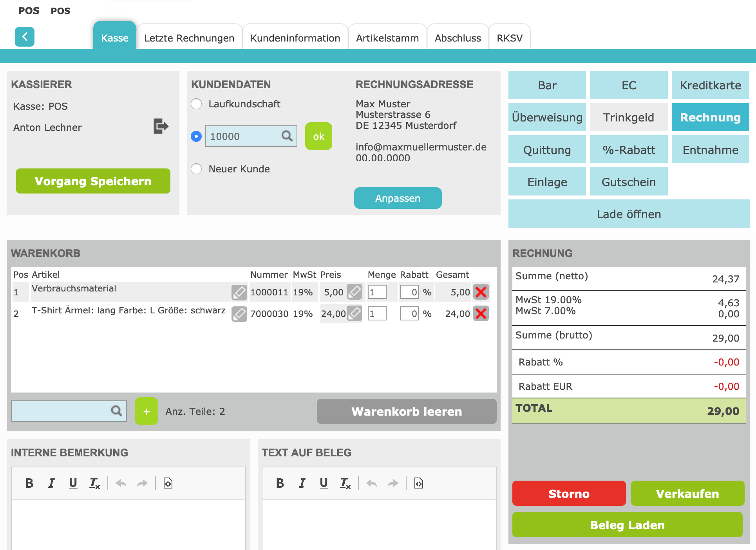Click the Warenkorb leeren button
Image resolution: width=756 pixels, height=550 pixels.
(x=406, y=411)
